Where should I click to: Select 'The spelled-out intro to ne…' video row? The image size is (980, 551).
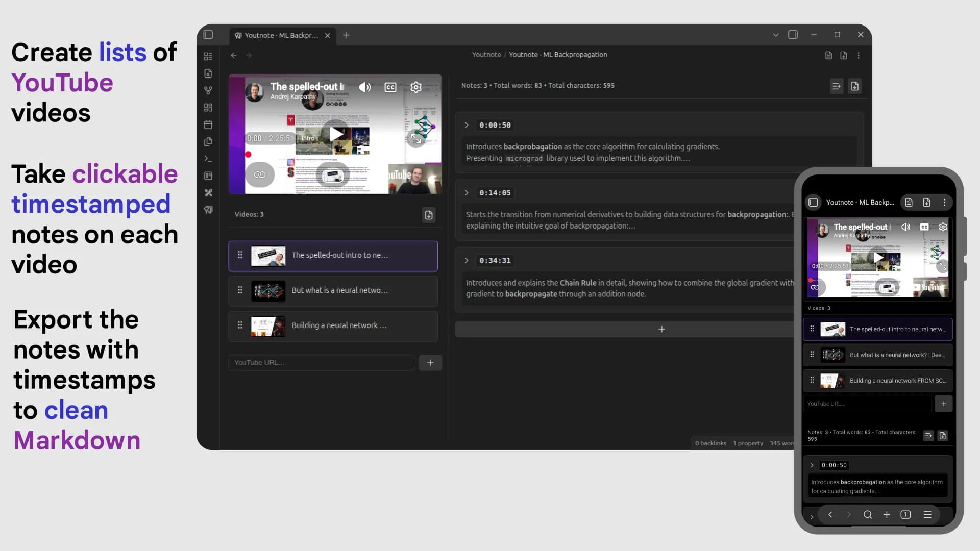pyautogui.click(x=333, y=256)
